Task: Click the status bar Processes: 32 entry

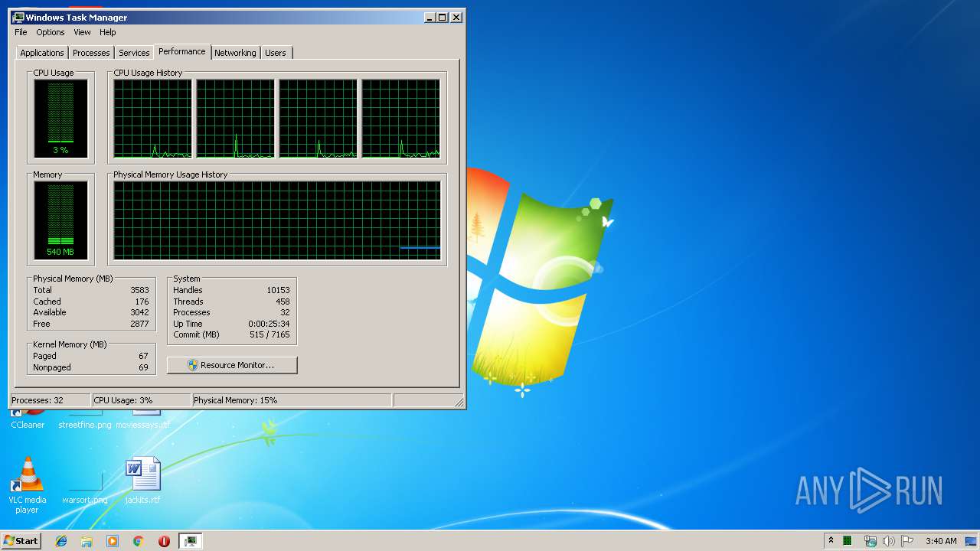Action: pyautogui.click(x=50, y=400)
